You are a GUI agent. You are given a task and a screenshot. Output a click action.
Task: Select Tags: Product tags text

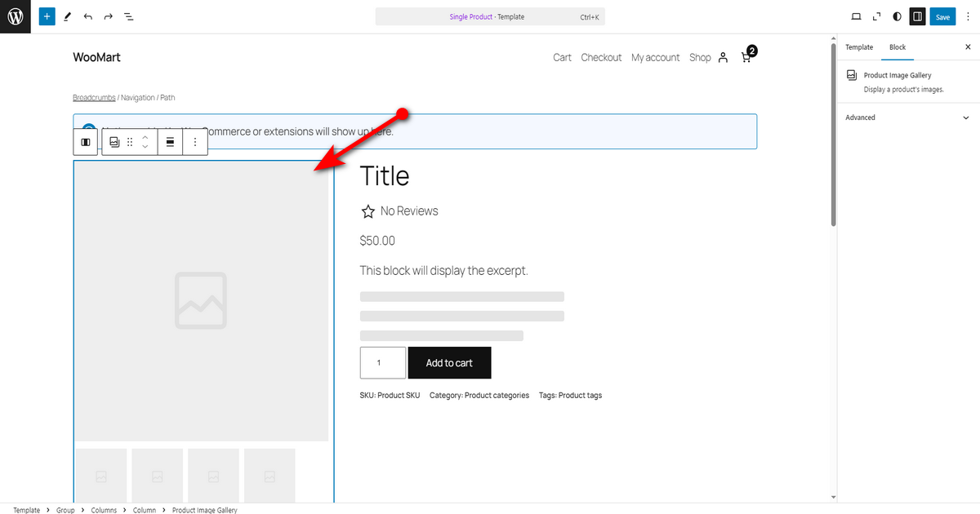point(570,396)
